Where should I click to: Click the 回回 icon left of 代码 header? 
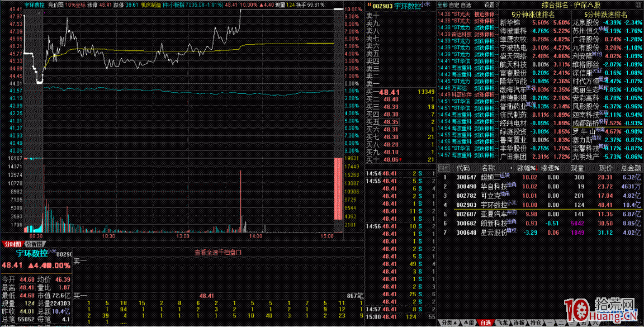pyautogui.click(x=443, y=168)
